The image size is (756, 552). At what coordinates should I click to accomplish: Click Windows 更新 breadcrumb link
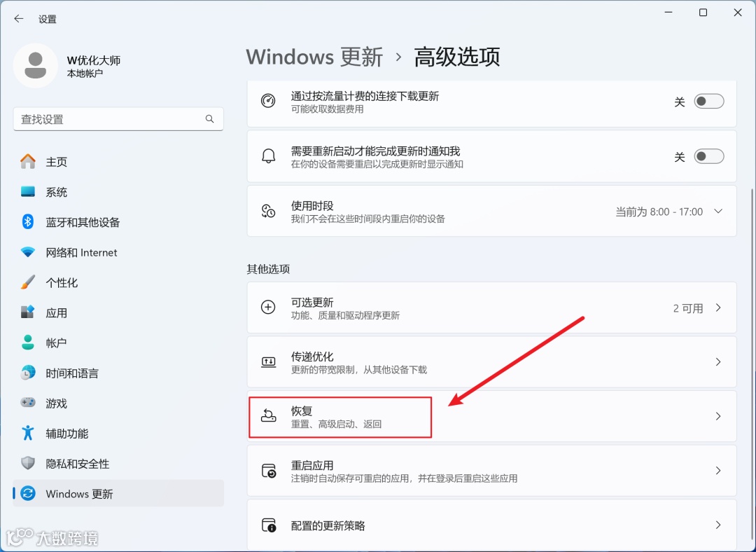tap(314, 57)
